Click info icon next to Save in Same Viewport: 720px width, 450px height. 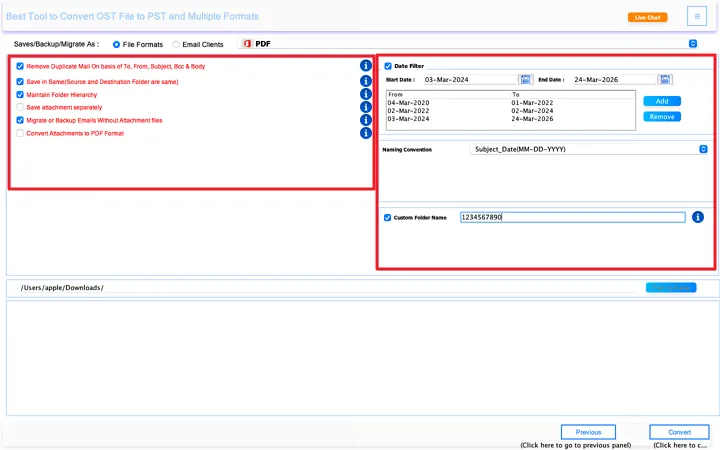[366, 81]
